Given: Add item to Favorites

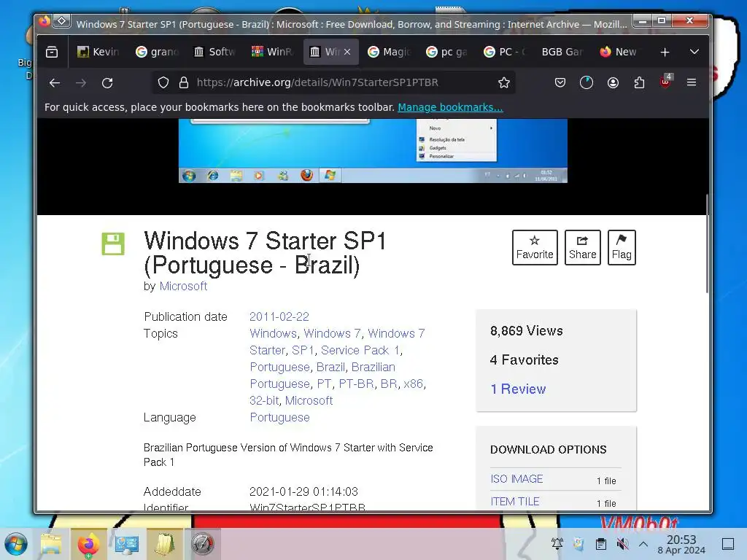Looking at the screenshot, I should click(x=535, y=248).
